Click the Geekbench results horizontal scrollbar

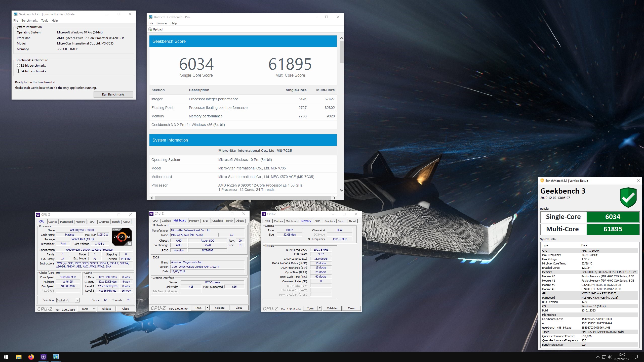[x=243, y=198]
